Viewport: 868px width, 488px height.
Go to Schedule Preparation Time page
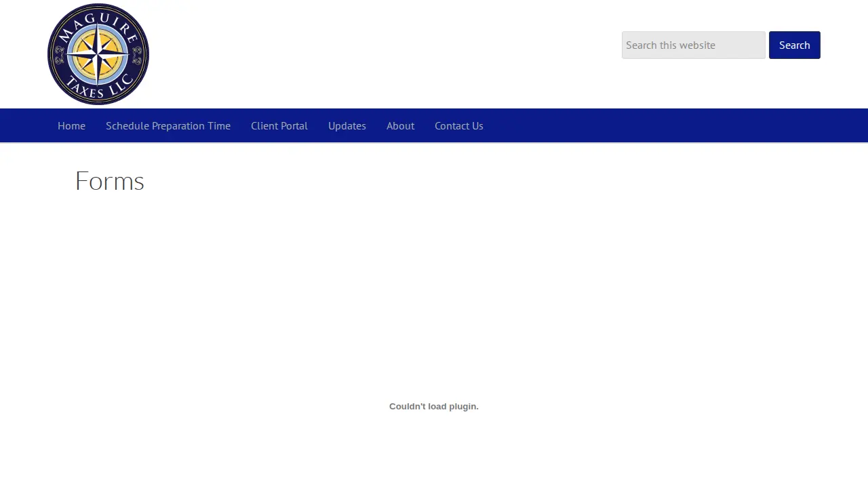tap(168, 125)
